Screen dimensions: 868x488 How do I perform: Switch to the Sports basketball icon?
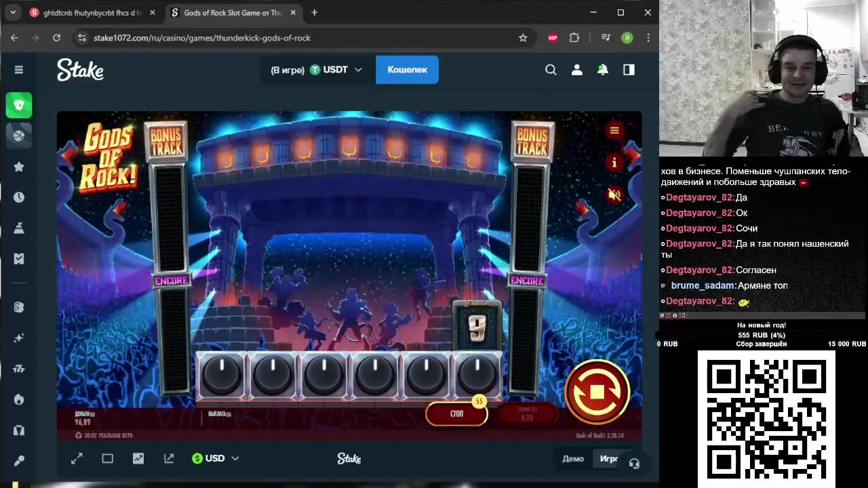tap(19, 136)
